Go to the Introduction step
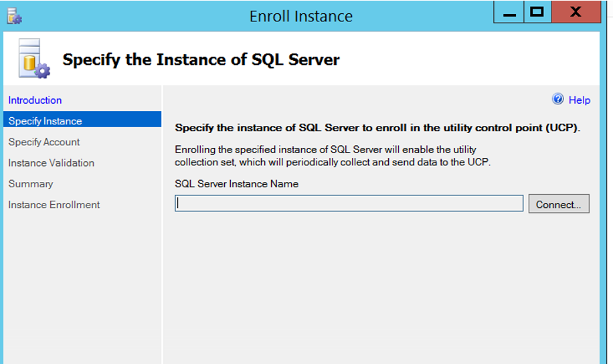Viewport: 613px width, 364px height. click(x=35, y=100)
